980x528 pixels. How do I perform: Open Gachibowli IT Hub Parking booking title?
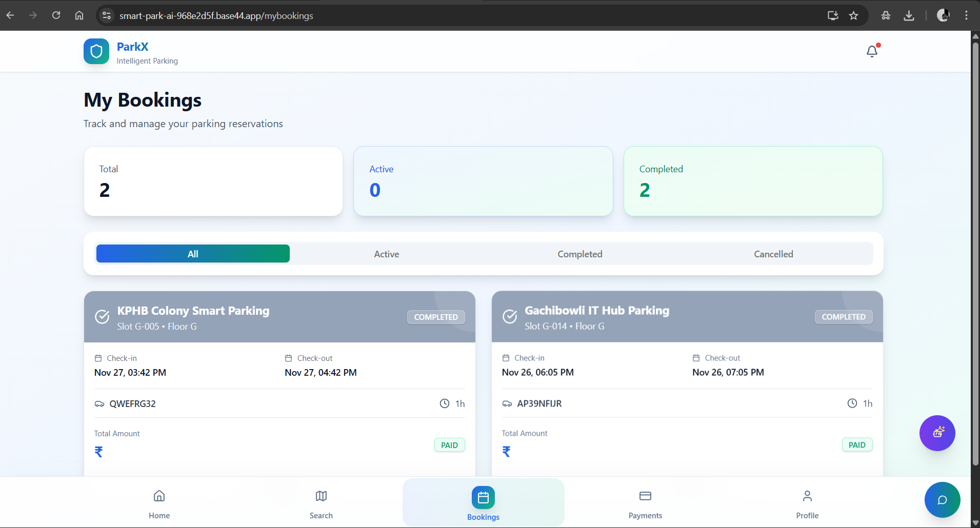coord(597,310)
